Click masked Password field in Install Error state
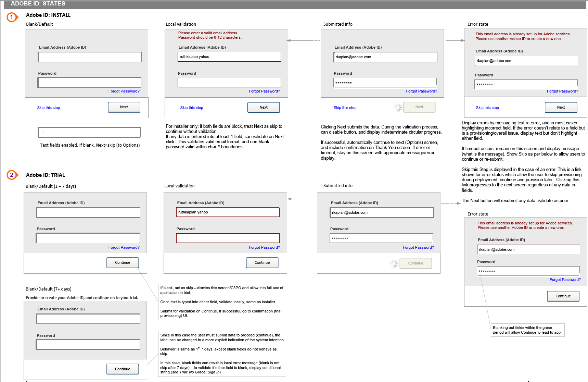Screen dimensions: 588x382 click(526, 84)
